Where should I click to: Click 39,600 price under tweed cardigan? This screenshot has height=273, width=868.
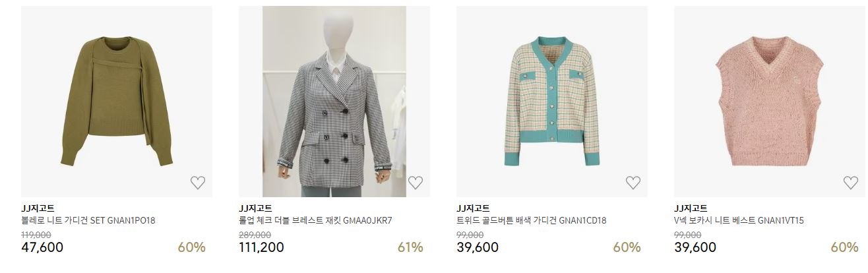coord(478,247)
